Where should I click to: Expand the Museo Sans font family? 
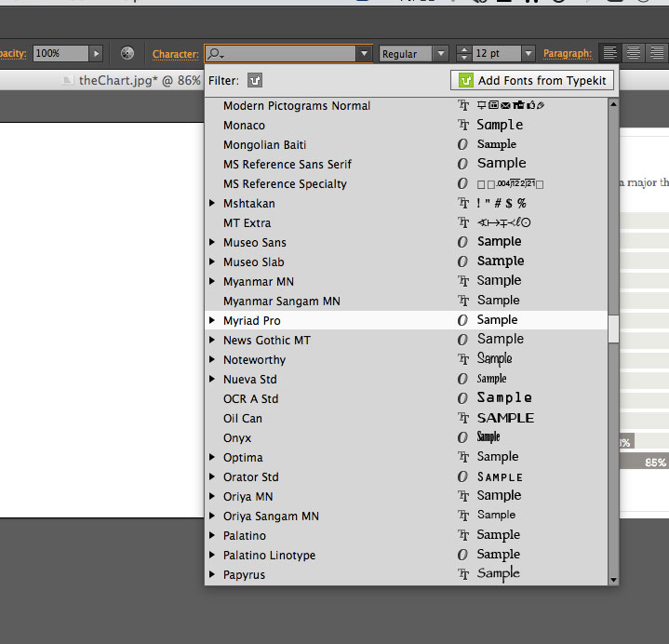coord(212,242)
